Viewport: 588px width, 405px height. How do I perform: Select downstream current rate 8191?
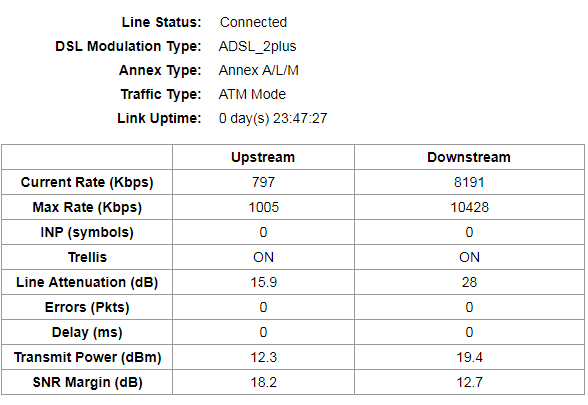469,182
